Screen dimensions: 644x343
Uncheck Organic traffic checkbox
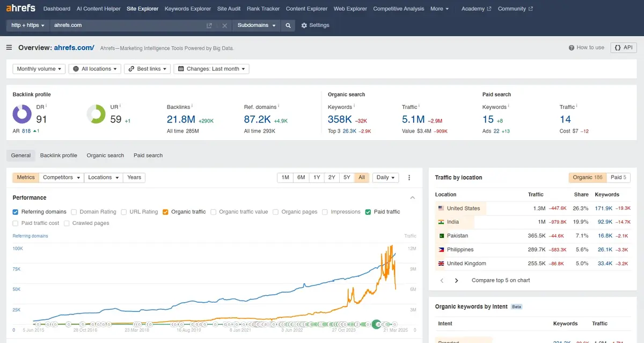165,212
